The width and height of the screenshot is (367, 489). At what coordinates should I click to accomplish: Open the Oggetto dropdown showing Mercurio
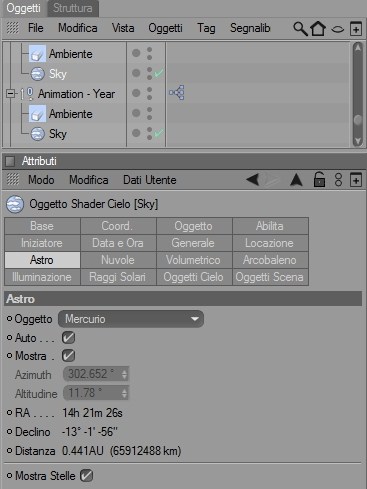131,319
